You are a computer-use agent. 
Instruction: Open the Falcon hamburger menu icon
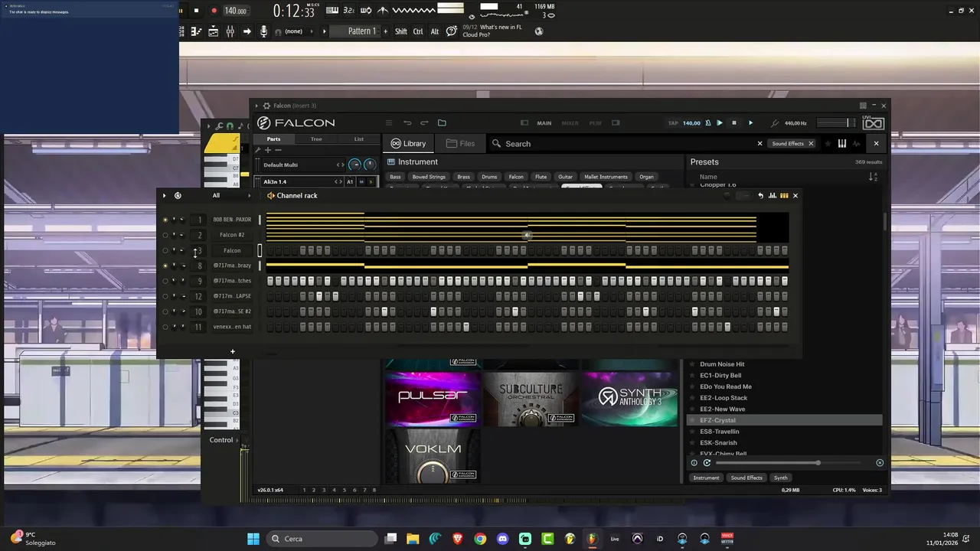(x=389, y=122)
